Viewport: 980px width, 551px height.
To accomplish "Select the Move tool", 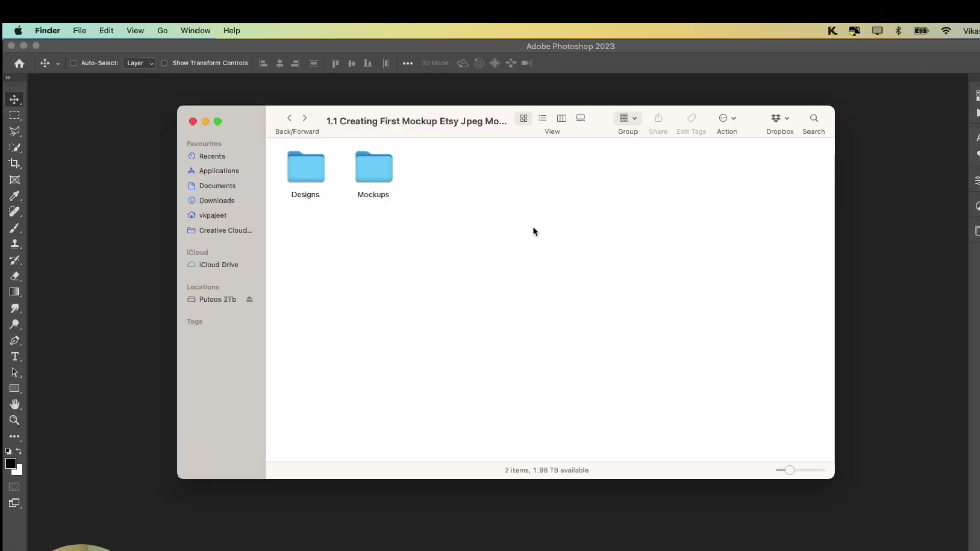I will pos(14,99).
